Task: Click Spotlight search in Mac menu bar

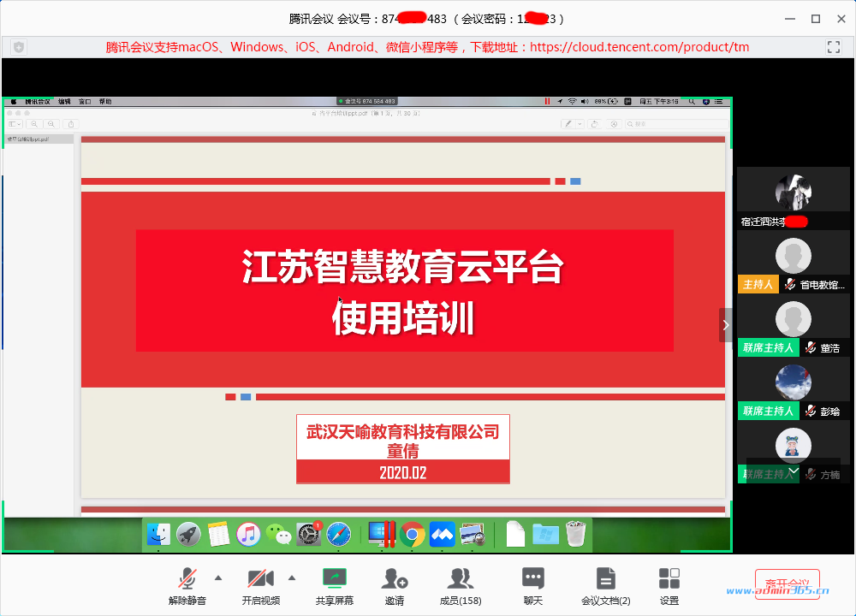Action: pos(691,102)
